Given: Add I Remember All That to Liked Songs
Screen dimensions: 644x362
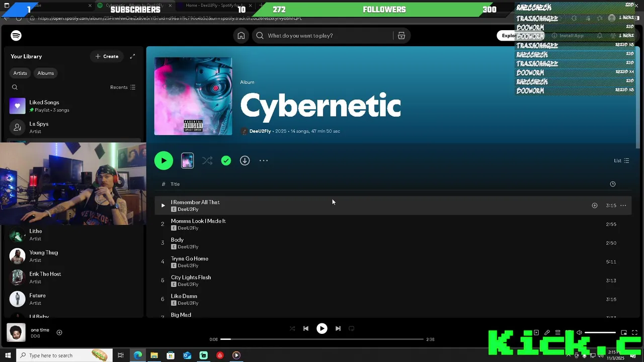Looking at the screenshot, I should (595, 205).
